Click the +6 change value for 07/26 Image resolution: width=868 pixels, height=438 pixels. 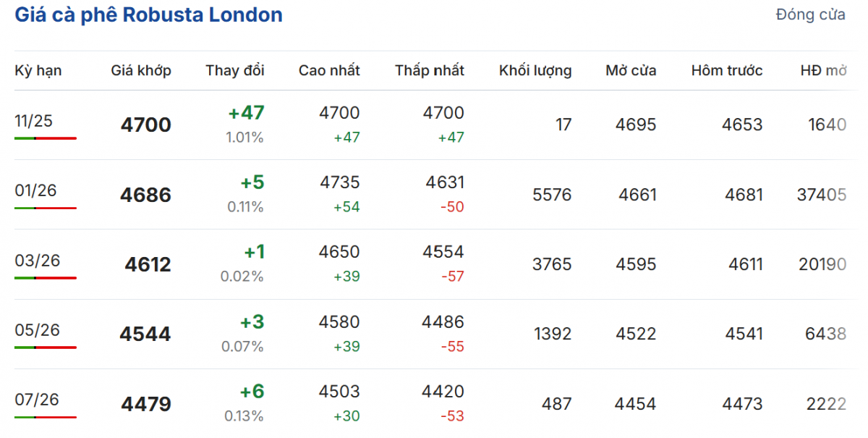(254, 392)
